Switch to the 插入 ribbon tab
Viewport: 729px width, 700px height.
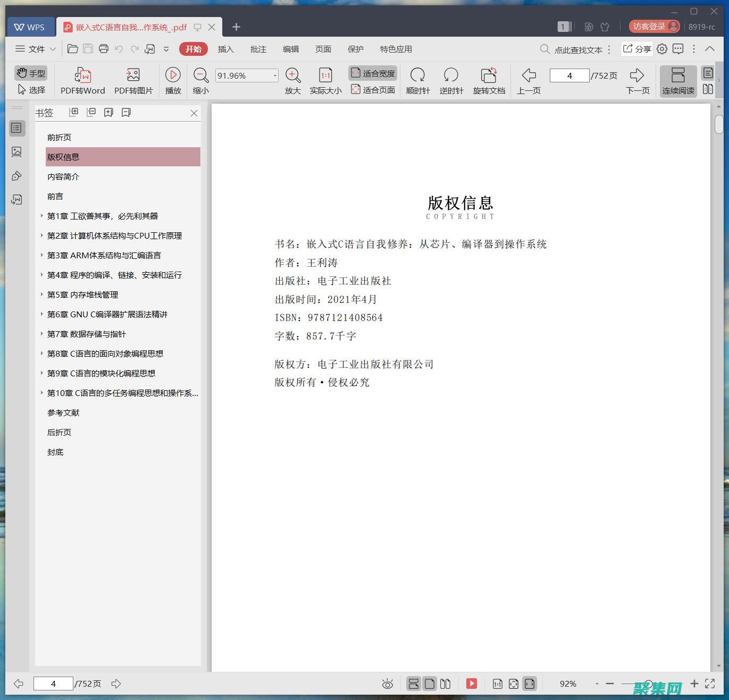pyautogui.click(x=226, y=49)
